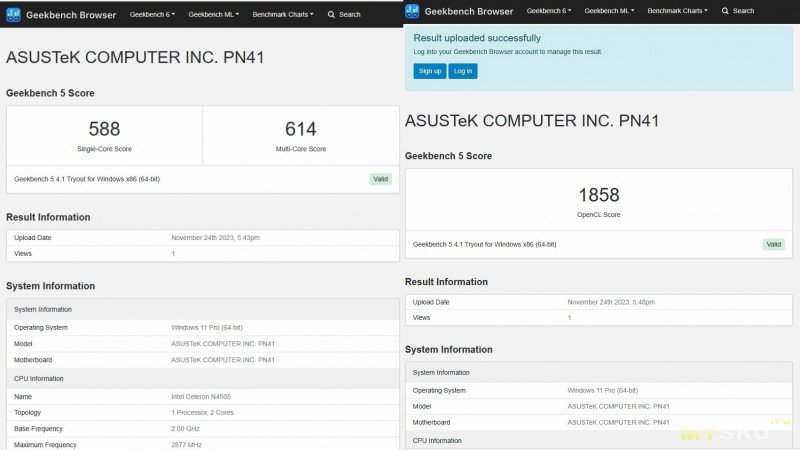Select the 588 single-core score value
The width and height of the screenshot is (800, 450).
click(x=104, y=129)
